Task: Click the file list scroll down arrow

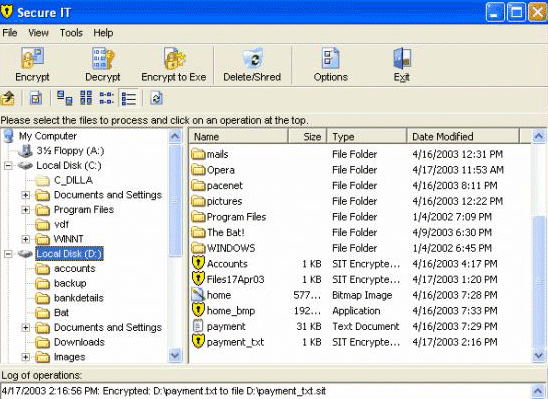Action: (x=539, y=355)
